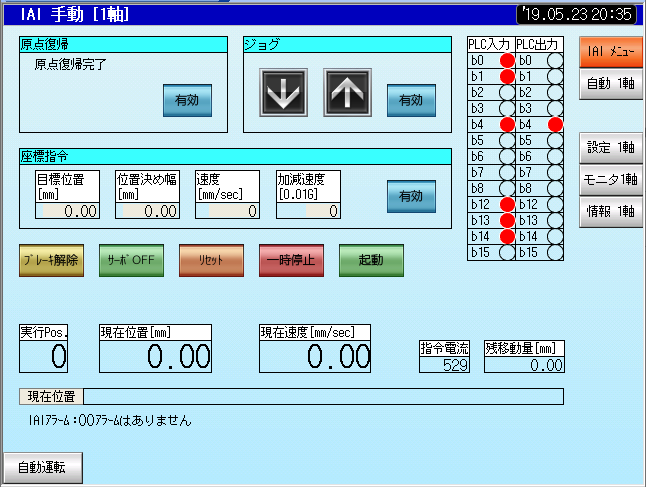
Task: Toggle the 有効 button in ジョグ panel
Action: (411, 101)
